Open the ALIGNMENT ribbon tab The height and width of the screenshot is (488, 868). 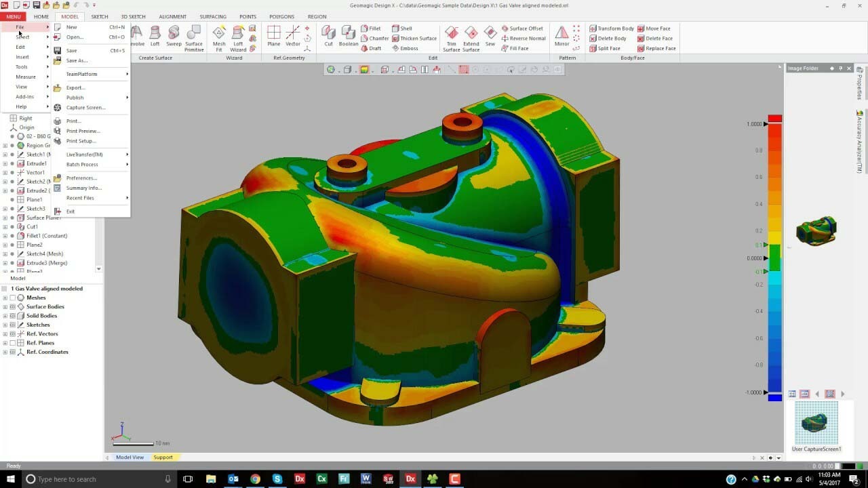click(x=172, y=16)
